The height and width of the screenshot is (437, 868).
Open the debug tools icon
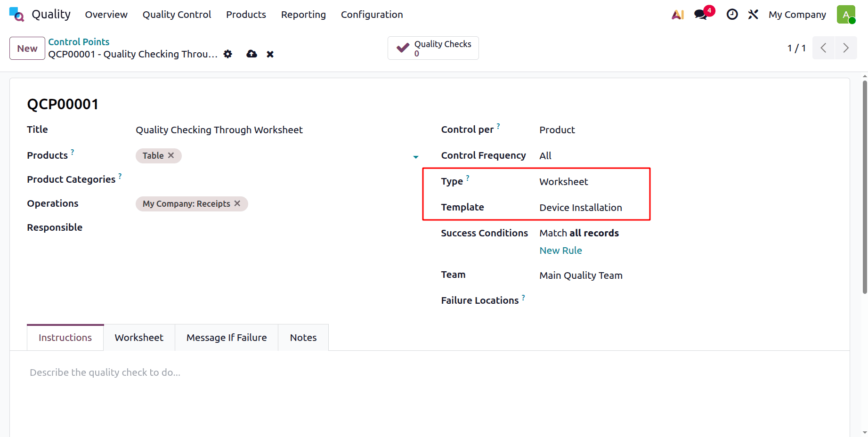[753, 15]
